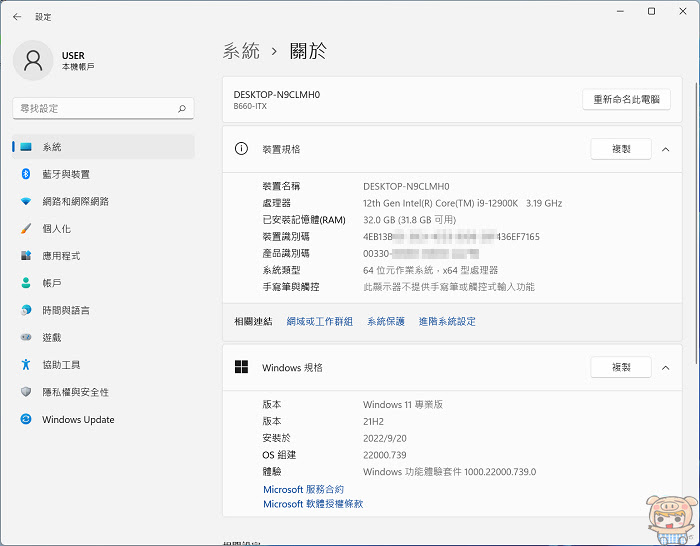Screen dimensions: 700x546
Task: Go to 帳戶 settings
Action: click(x=103, y=283)
